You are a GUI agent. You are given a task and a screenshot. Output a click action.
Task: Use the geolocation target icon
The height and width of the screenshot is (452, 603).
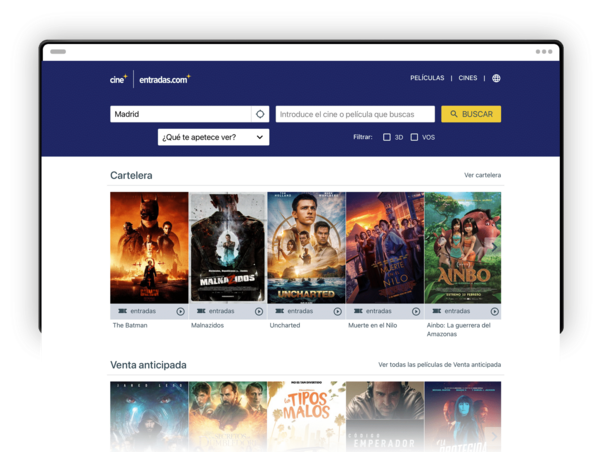pyautogui.click(x=260, y=114)
